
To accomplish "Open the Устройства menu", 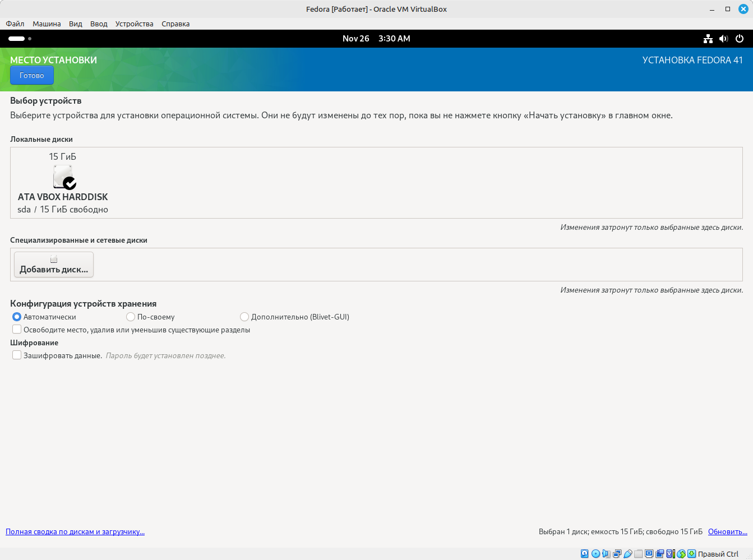I will (135, 24).
